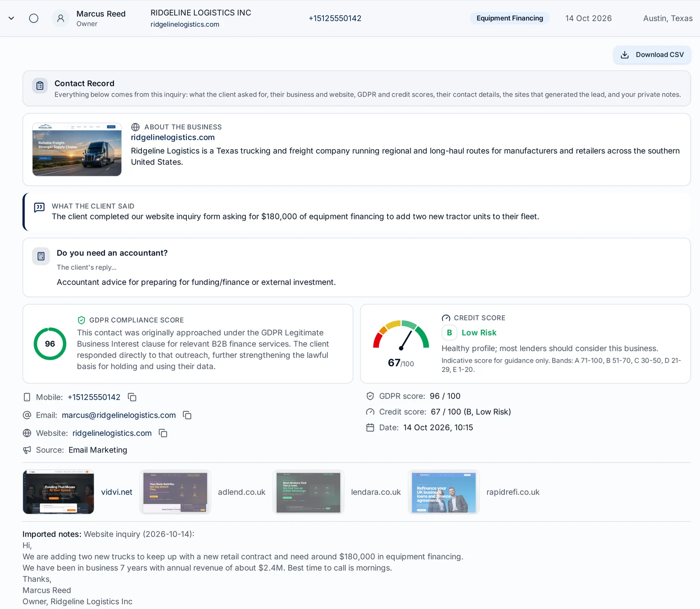Click the Contact Record clipboard icon
Image resolution: width=700 pixels, height=609 pixels.
click(x=40, y=86)
